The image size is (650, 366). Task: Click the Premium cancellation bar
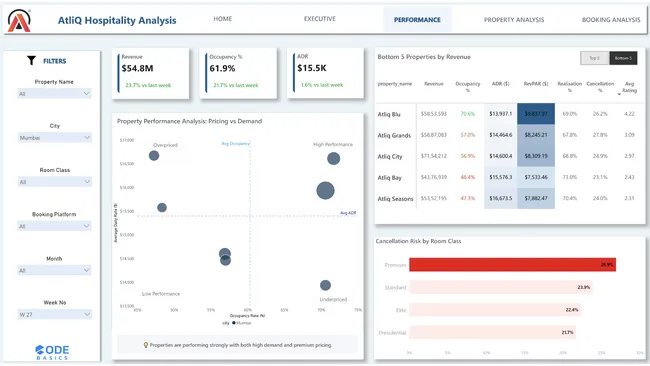click(512, 265)
